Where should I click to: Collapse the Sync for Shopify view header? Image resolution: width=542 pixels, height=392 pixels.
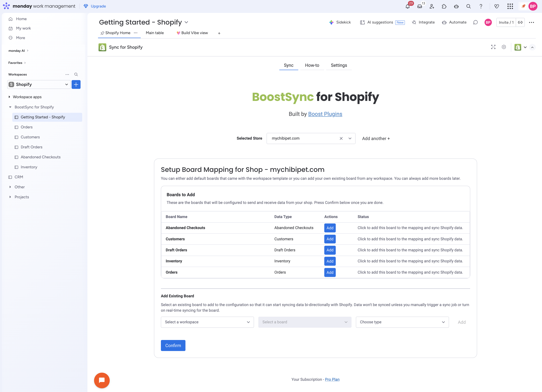click(x=532, y=47)
